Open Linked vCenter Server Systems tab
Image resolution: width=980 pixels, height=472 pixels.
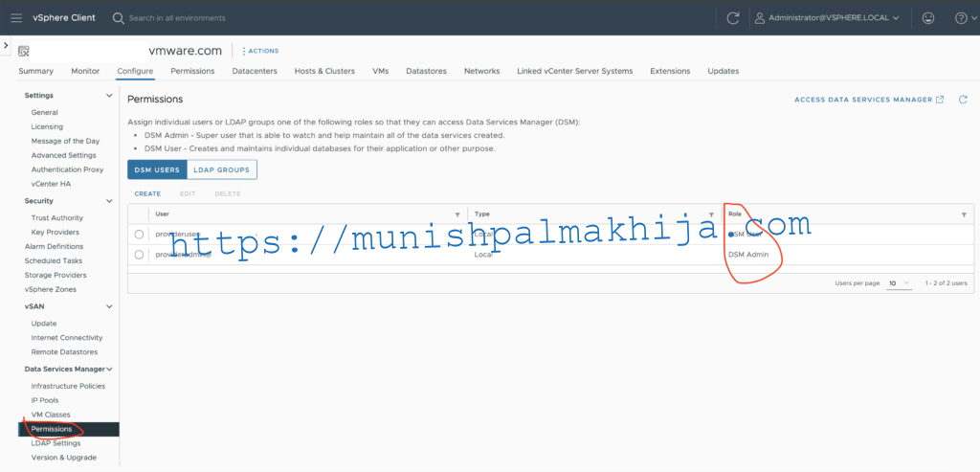pyautogui.click(x=575, y=71)
